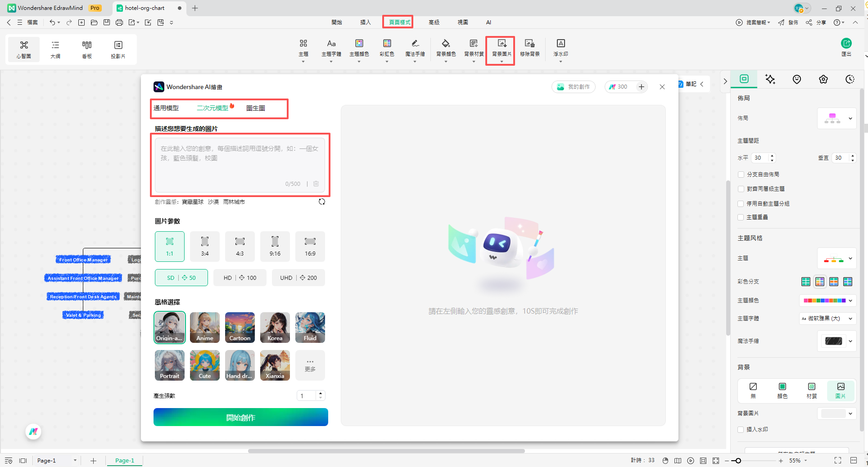The height and width of the screenshot is (467, 868).
Task: Click the refresh inspiration icon
Action: [322, 202]
